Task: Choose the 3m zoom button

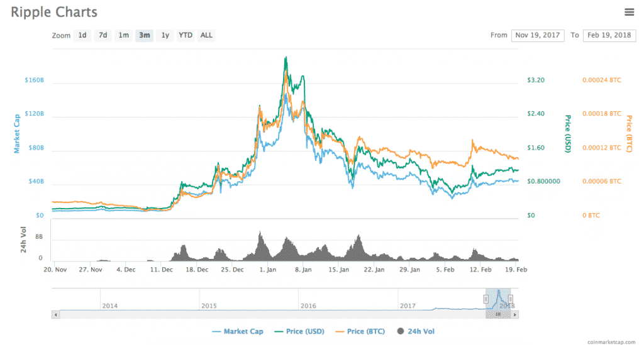Action: [144, 35]
